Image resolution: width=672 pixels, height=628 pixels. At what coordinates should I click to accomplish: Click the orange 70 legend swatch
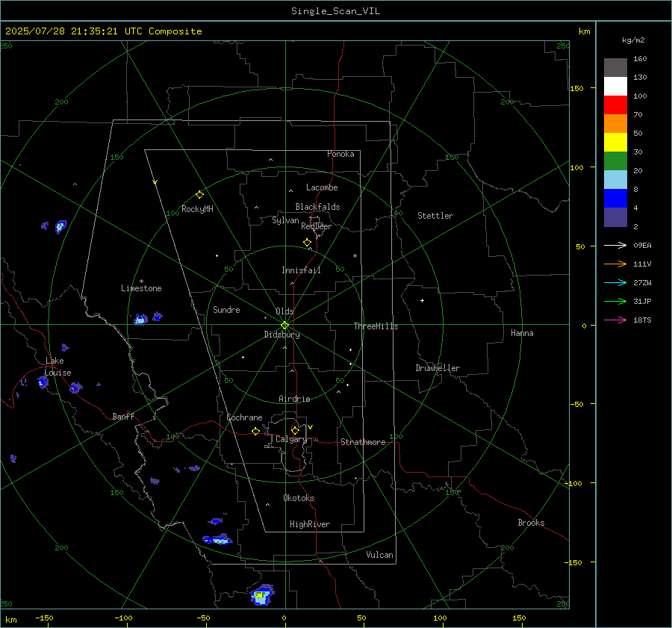(x=615, y=124)
